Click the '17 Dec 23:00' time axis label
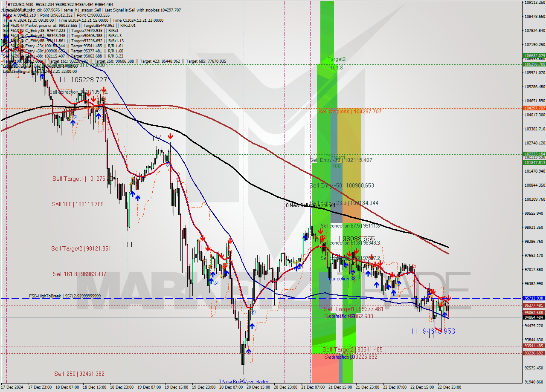The width and height of the screenshot is (546, 392). click(41, 387)
